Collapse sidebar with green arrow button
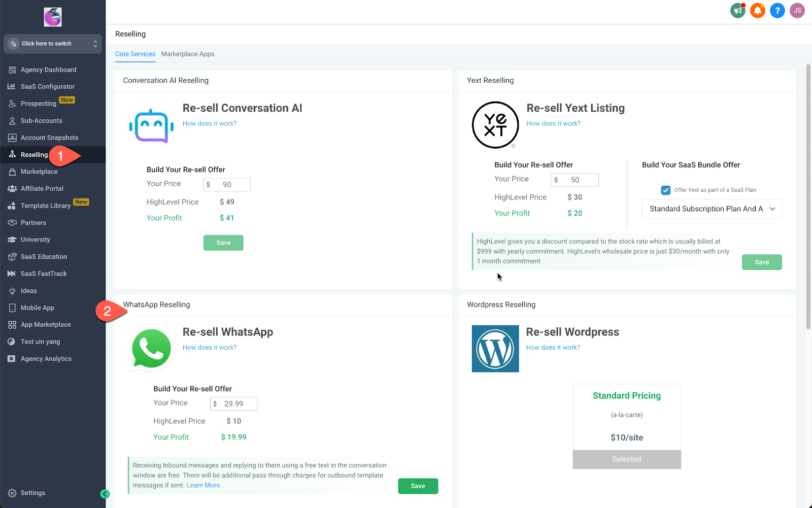This screenshot has width=812, height=508. [x=105, y=494]
